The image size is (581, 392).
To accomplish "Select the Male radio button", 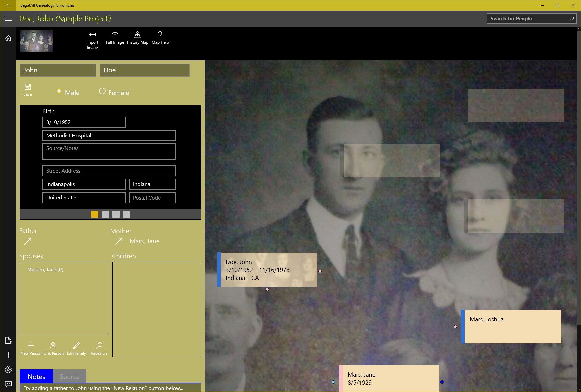I will pos(59,91).
